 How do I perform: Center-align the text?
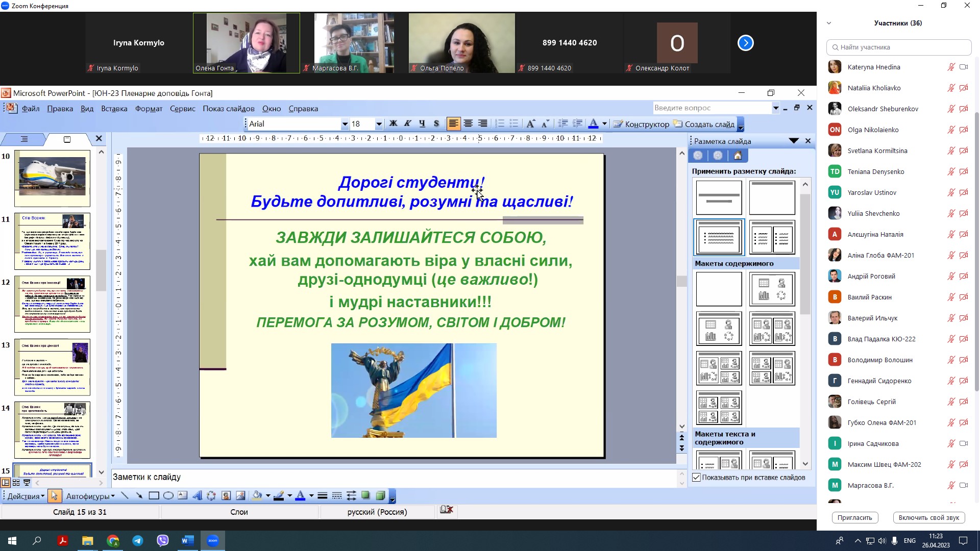[x=468, y=124]
